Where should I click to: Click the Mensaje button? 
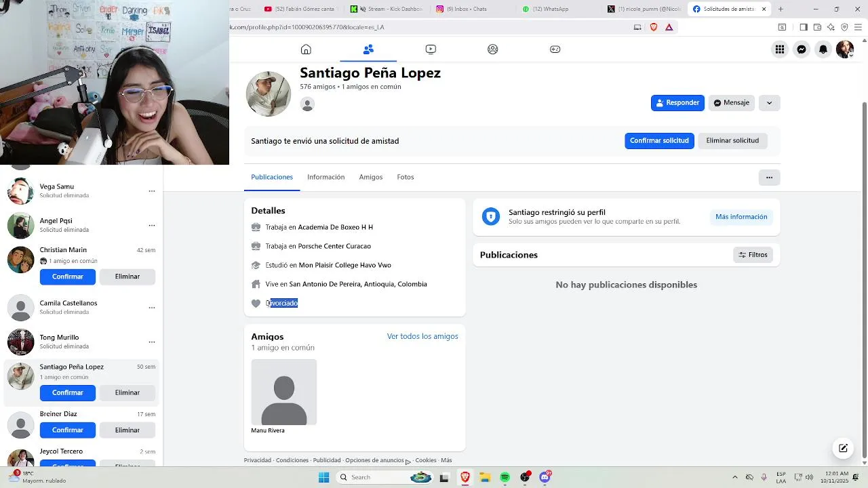pos(731,102)
